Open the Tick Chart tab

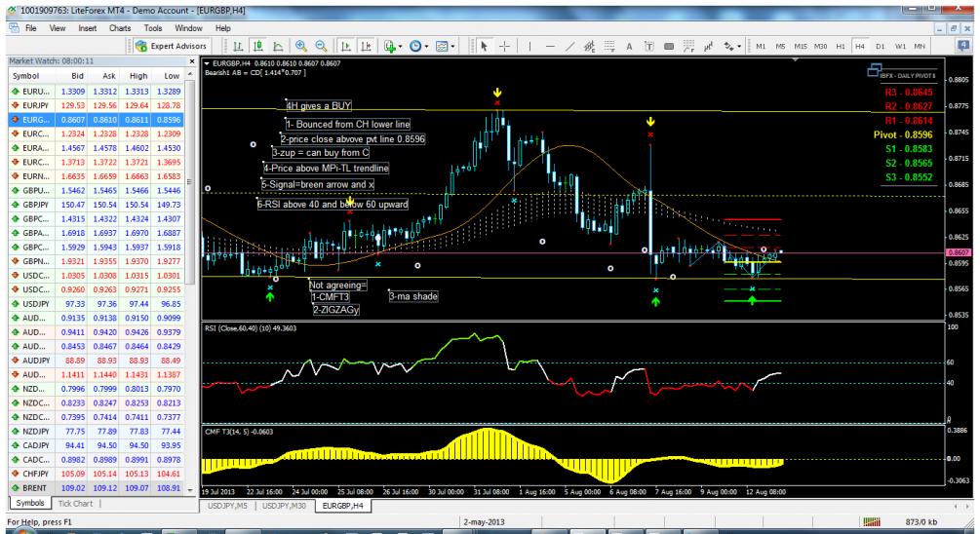pos(74,504)
